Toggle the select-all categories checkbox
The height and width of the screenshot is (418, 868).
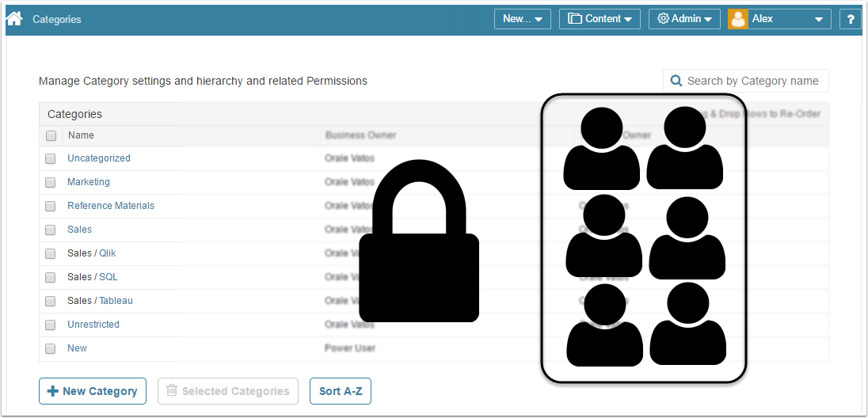(x=51, y=135)
